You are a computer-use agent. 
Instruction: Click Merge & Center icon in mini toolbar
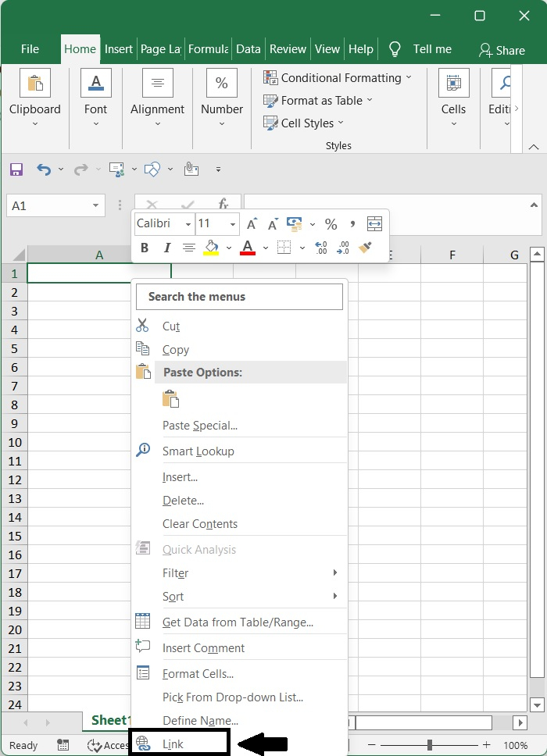coord(375,223)
